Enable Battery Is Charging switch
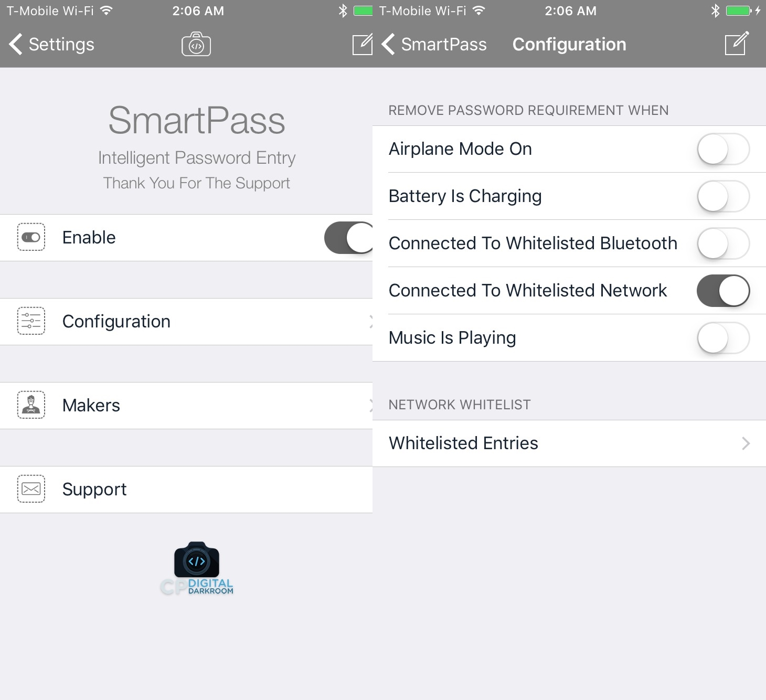The width and height of the screenshot is (766, 700). point(723,196)
